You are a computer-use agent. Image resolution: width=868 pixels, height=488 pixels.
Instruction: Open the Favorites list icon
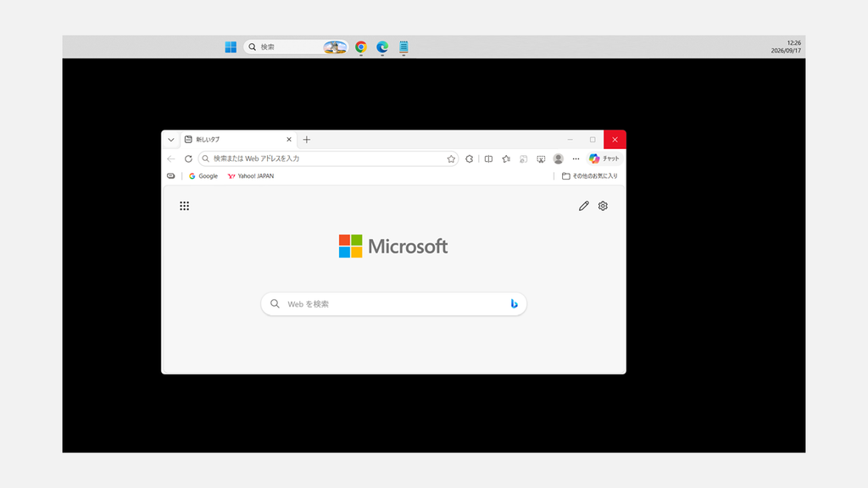point(506,158)
